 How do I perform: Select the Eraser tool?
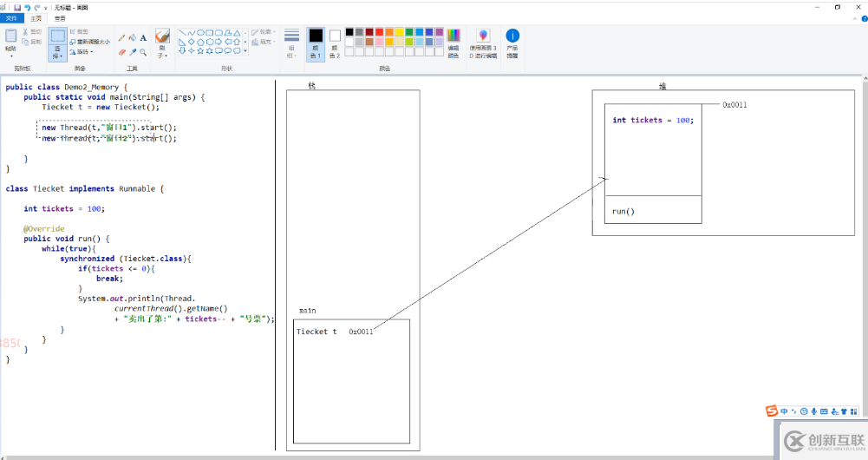pyautogui.click(x=121, y=52)
